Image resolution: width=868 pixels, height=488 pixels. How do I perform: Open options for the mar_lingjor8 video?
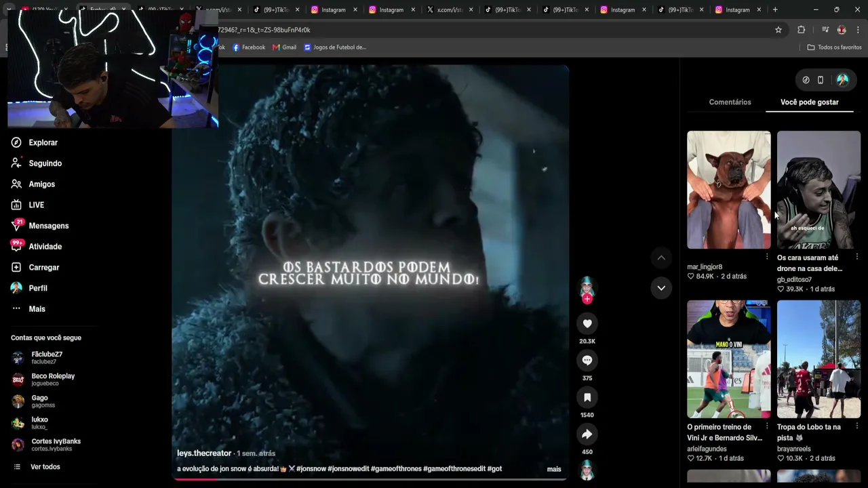(x=767, y=257)
